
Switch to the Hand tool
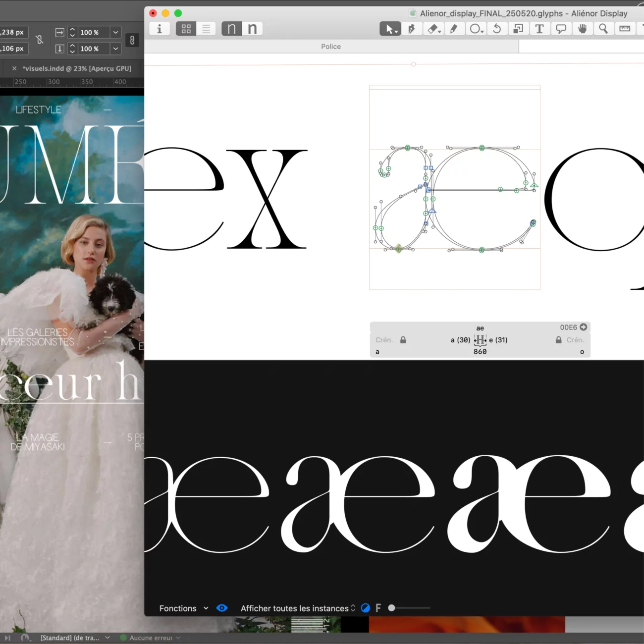click(582, 29)
